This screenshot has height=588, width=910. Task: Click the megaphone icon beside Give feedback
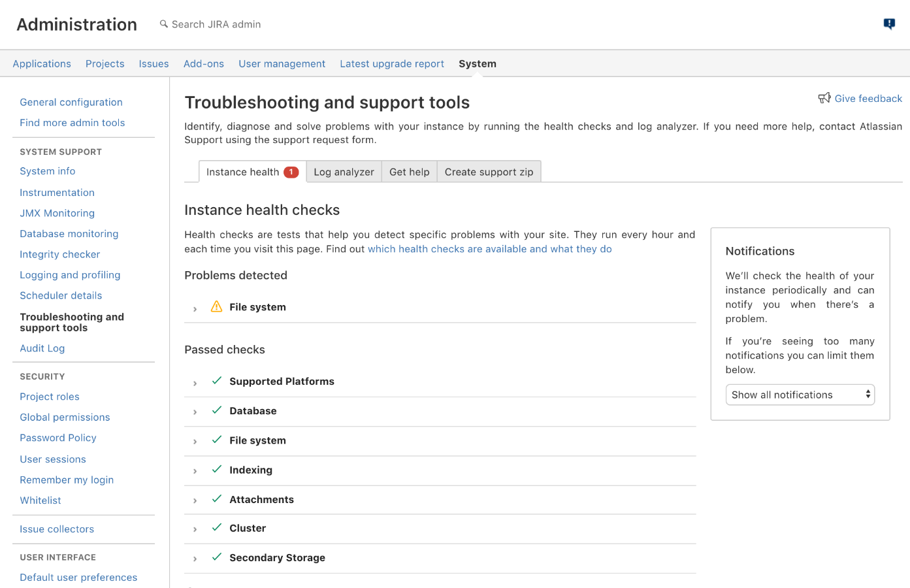(824, 98)
